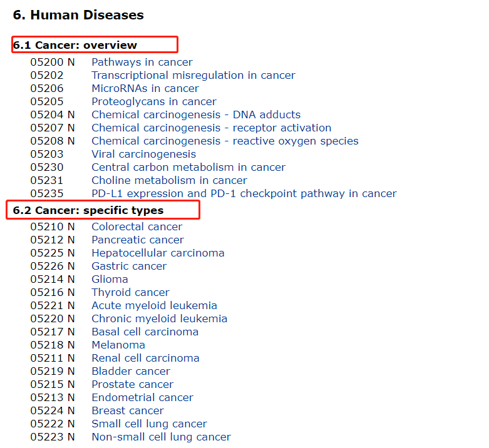Click pathway ID 05210 N
This screenshot has height=448, width=489.
pyautogui.click(x=53, y=227)
